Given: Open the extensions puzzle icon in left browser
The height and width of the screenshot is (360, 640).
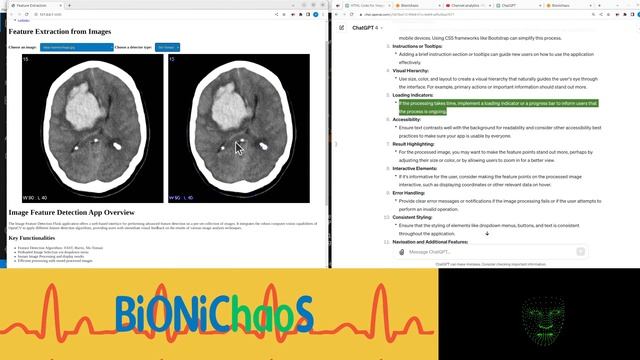Looking at the screenshot, I should click(x=300, y=14).
